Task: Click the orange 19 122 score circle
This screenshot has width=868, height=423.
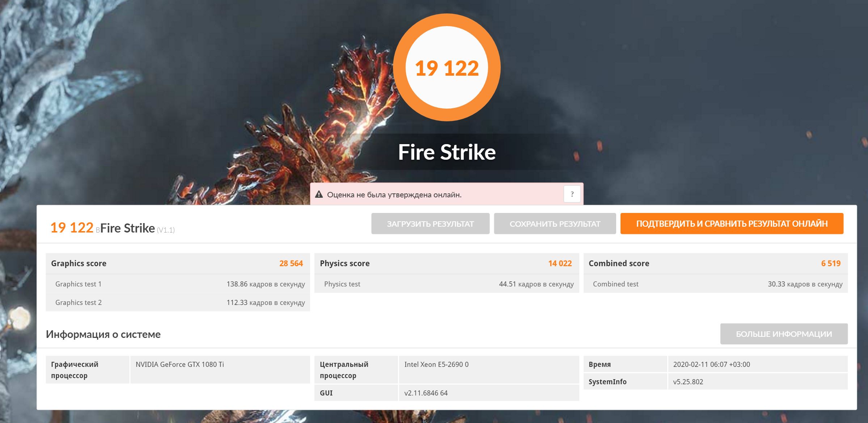Action: tap(447, 68)
